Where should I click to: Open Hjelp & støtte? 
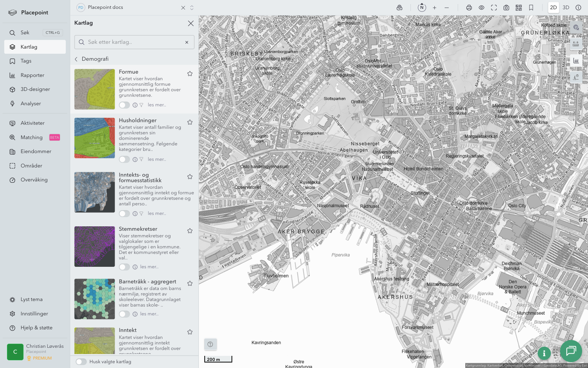point(36,328)
